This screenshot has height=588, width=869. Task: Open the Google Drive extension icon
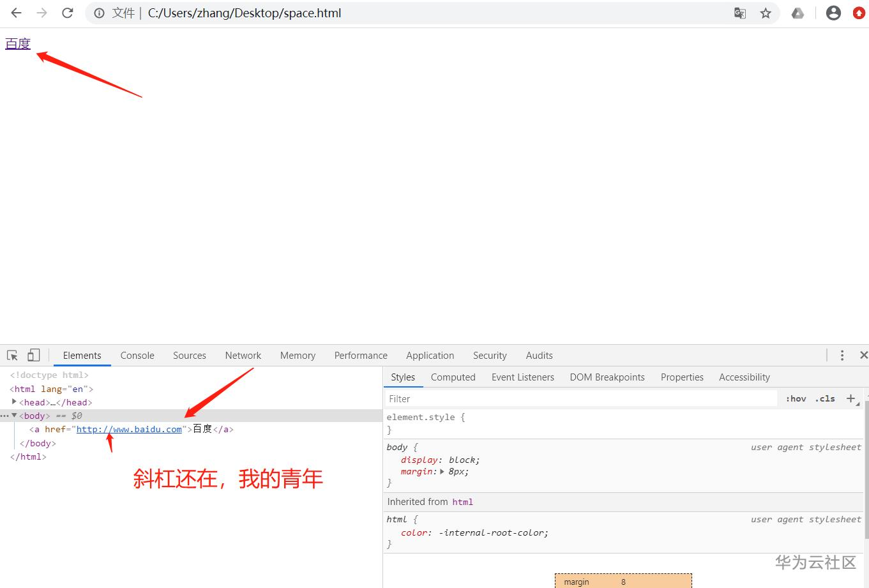[x=797, y=13]
